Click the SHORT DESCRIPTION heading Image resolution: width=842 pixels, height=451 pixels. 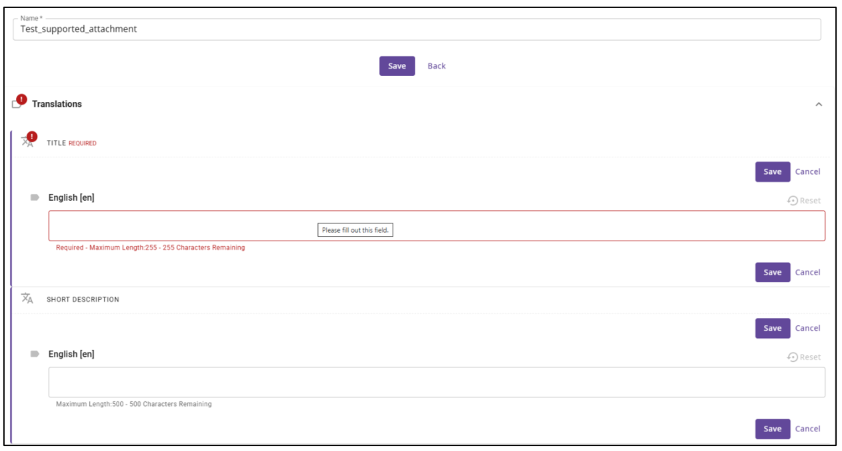83,300
